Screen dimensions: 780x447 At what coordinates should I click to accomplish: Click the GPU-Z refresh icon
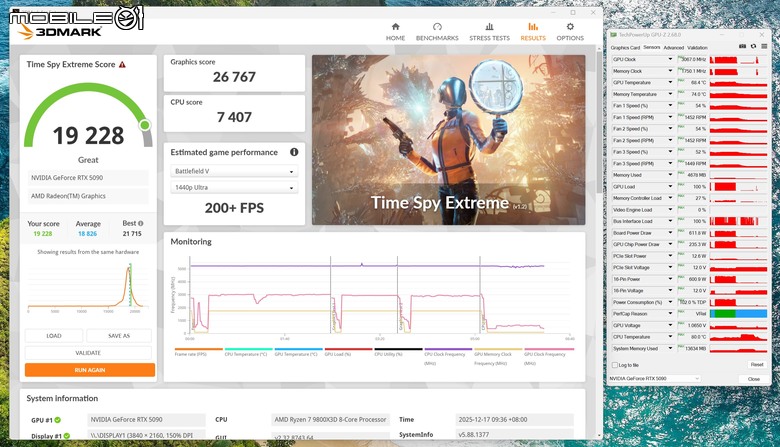[x=753, y=46]
